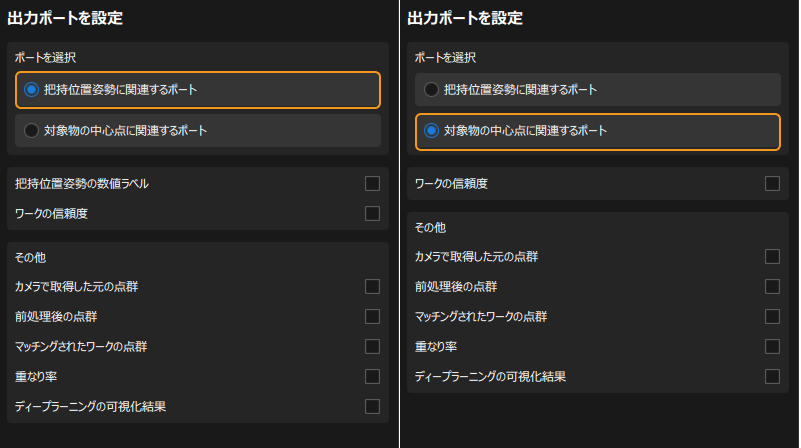Image resolution: width=801 pixels, height=448 pixels.
Task: Choose 把持位置姿勢に関連するポート radio in right panel
Action: pos(431,90)
